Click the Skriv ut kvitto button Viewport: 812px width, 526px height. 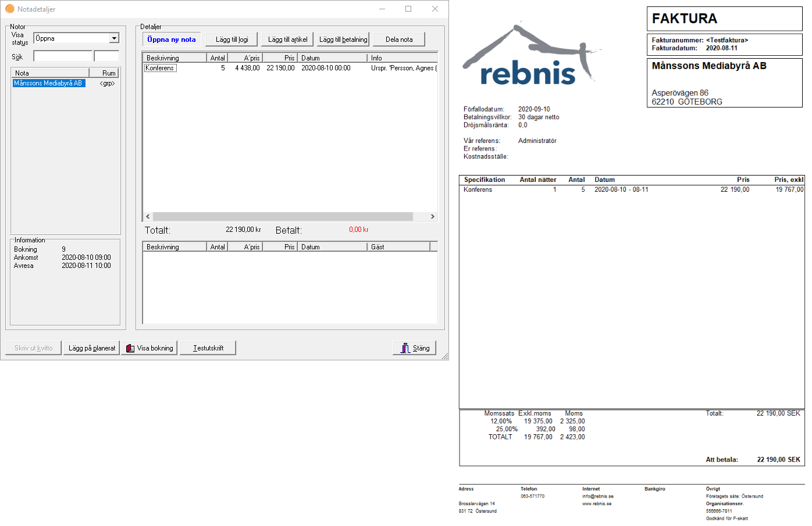[34, 348]
